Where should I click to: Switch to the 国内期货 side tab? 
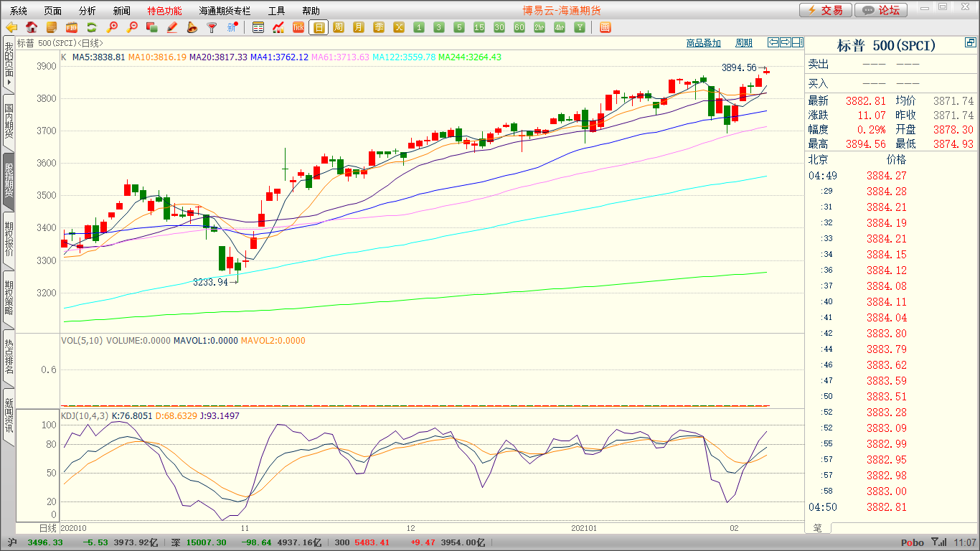point(9,122)
